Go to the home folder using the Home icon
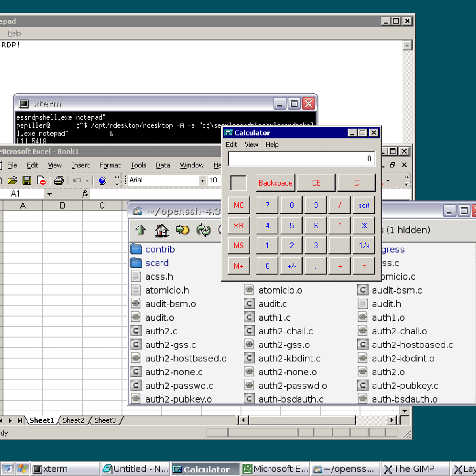Viewport: 476px width, 476px height. (x=161, y=230)
